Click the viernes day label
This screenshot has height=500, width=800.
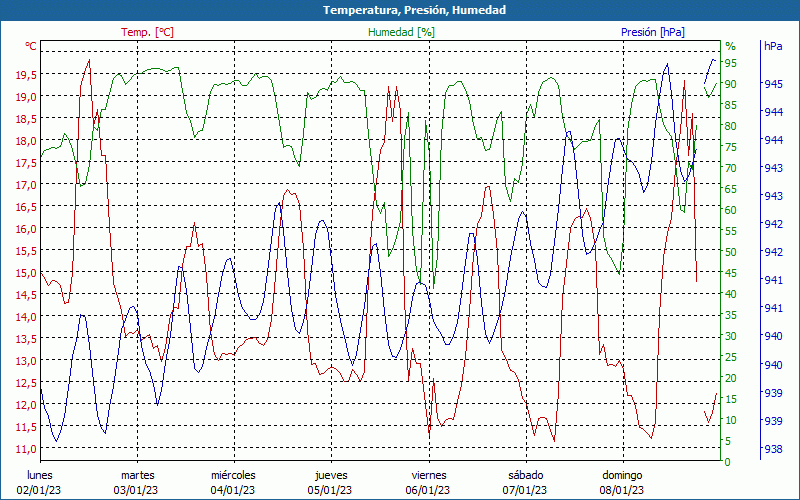click(x=429, y=475)
